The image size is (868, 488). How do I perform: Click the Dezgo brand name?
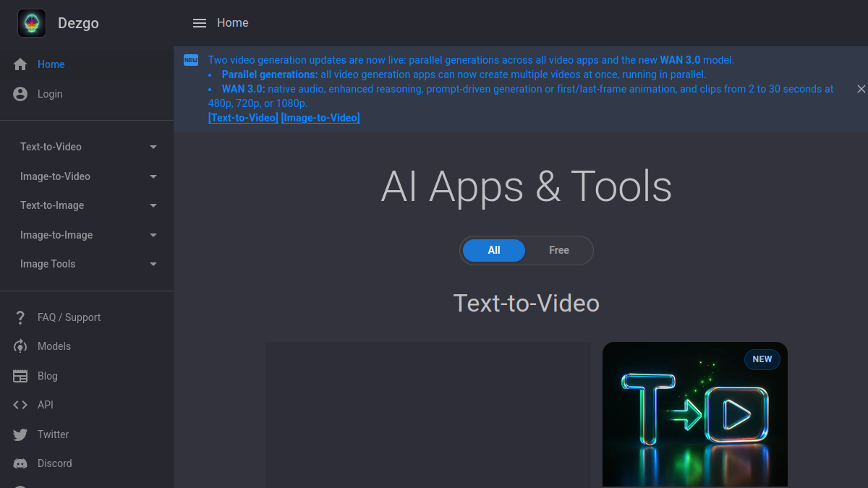78,23
